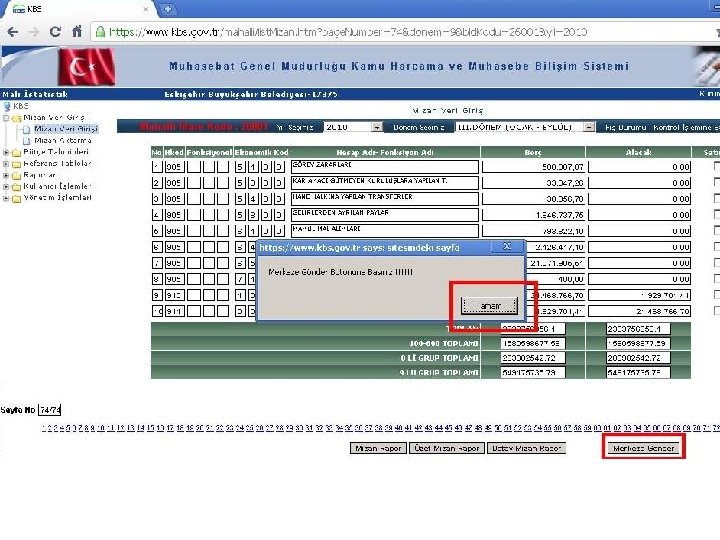Click the 'Merkeze Gönder Butonuna Basınız' dialog message
Screen dimensions: 720x540
pos(340,272)
